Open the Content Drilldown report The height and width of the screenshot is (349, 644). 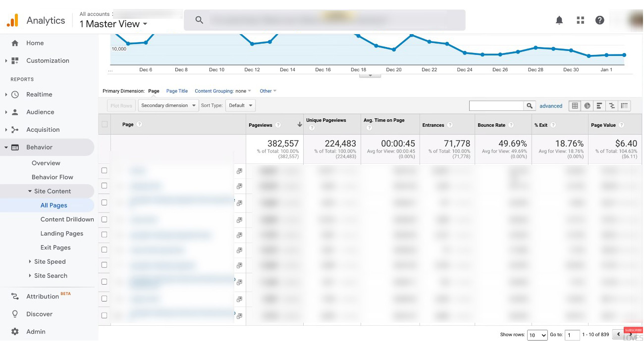coord(67,219)
